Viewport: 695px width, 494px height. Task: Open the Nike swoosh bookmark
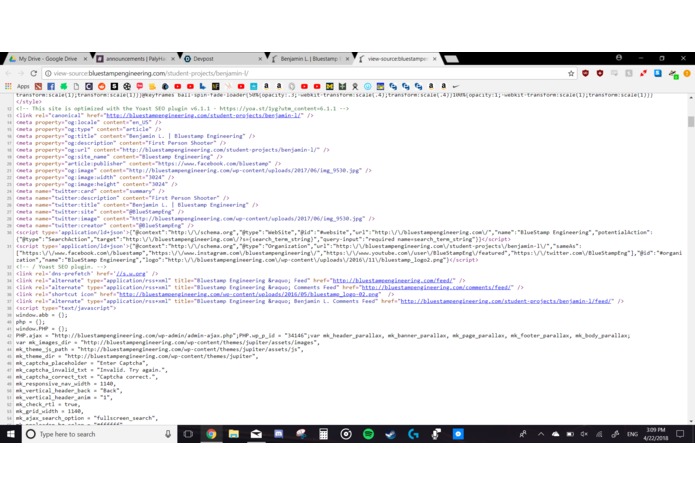(456, 86)
